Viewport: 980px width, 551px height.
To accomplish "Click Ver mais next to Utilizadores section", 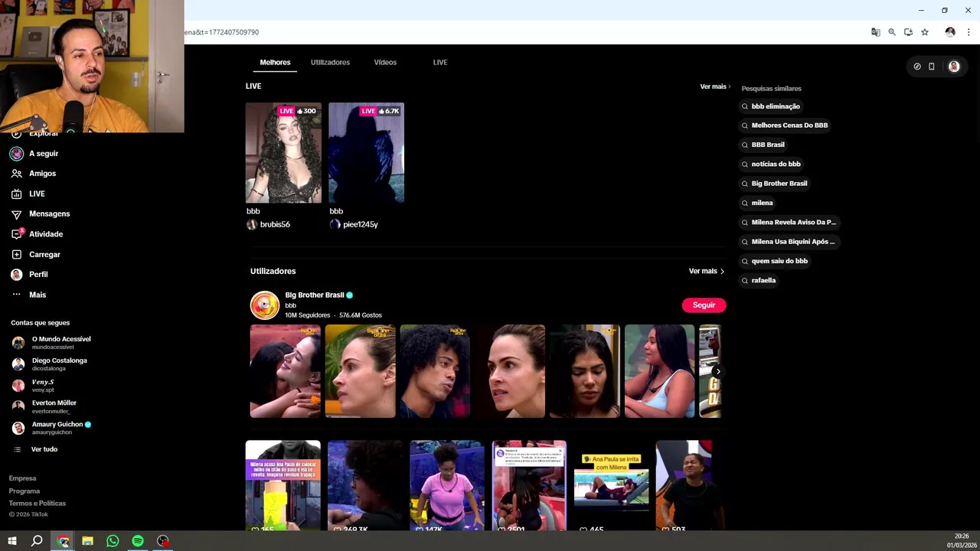I will [706, 271].
